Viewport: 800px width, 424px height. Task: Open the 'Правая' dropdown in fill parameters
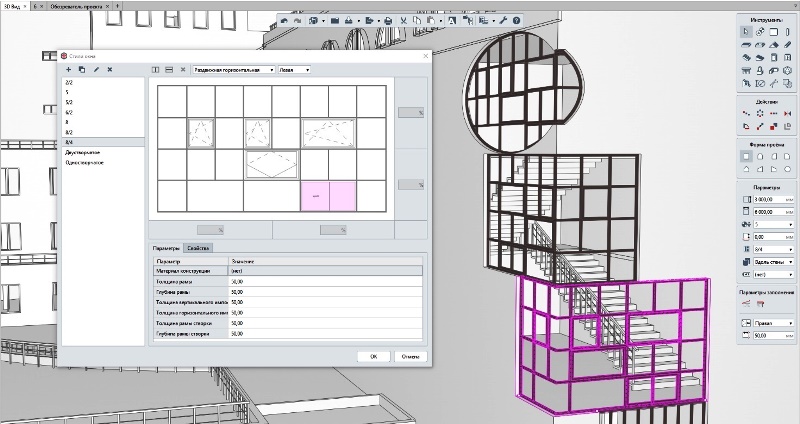(x=773, y=323)
